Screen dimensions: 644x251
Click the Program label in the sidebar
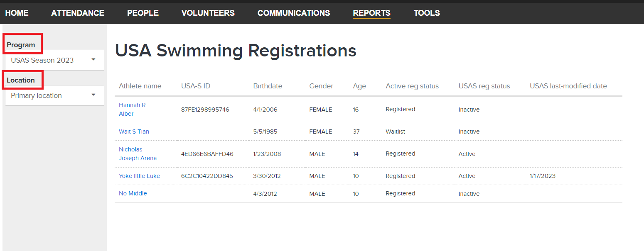[x=21, y=45]
